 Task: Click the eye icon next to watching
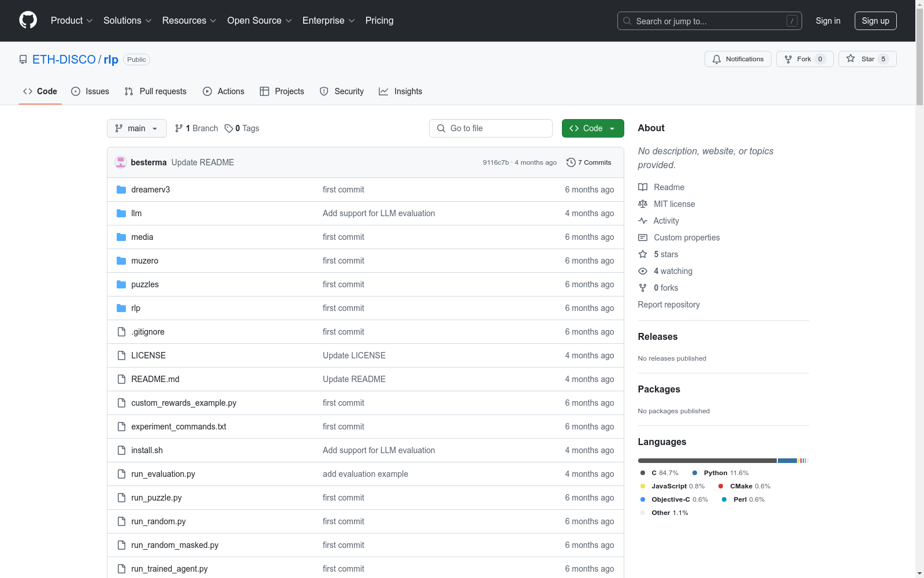coord(643,271)
